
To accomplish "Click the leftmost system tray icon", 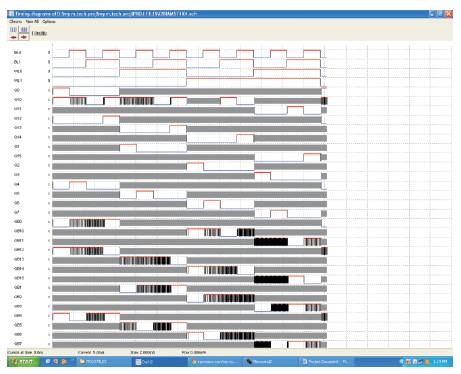I will [402, 362].
